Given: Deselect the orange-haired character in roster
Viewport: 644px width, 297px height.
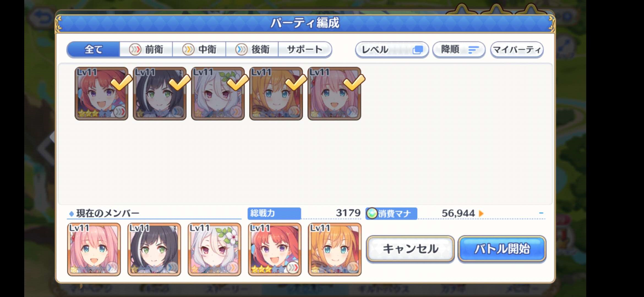Looking at the screenshot, I should tap(276, 94).
